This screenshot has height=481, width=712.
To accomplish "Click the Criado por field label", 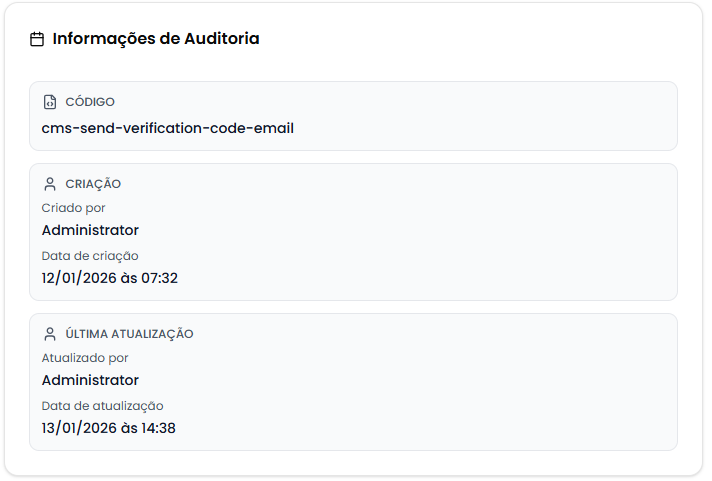I will [74, 208].
